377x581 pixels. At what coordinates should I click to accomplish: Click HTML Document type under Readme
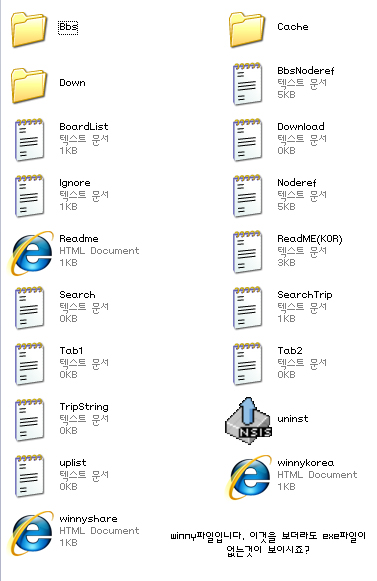[x=99, y=251]
